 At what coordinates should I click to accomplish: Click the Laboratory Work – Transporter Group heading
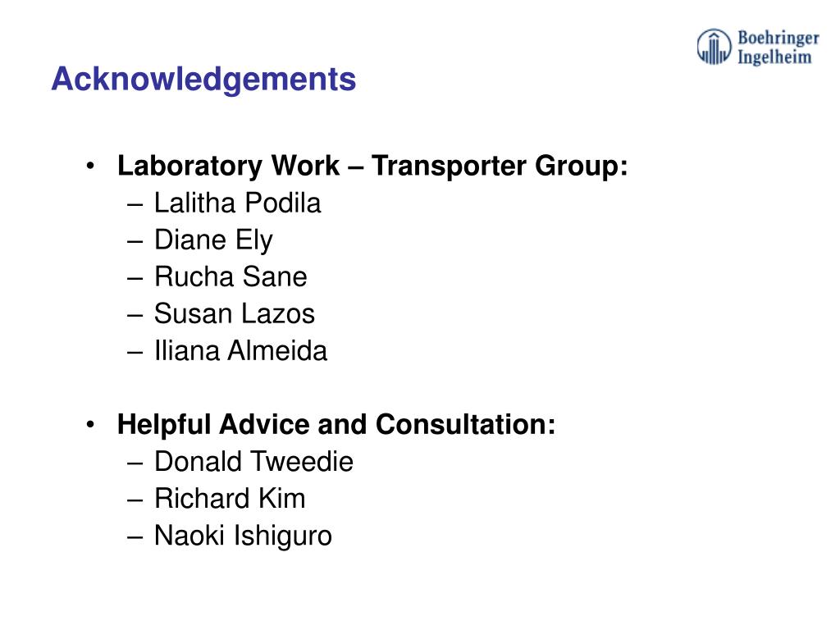pyautogui.click(x=372, y=166)
